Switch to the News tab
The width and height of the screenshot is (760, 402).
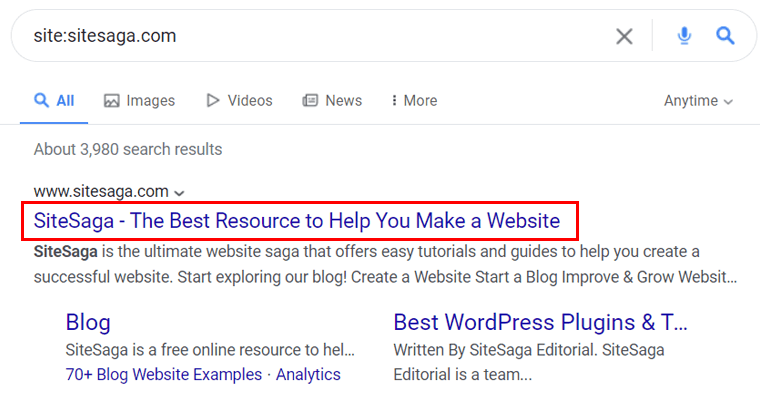[332, 100]
